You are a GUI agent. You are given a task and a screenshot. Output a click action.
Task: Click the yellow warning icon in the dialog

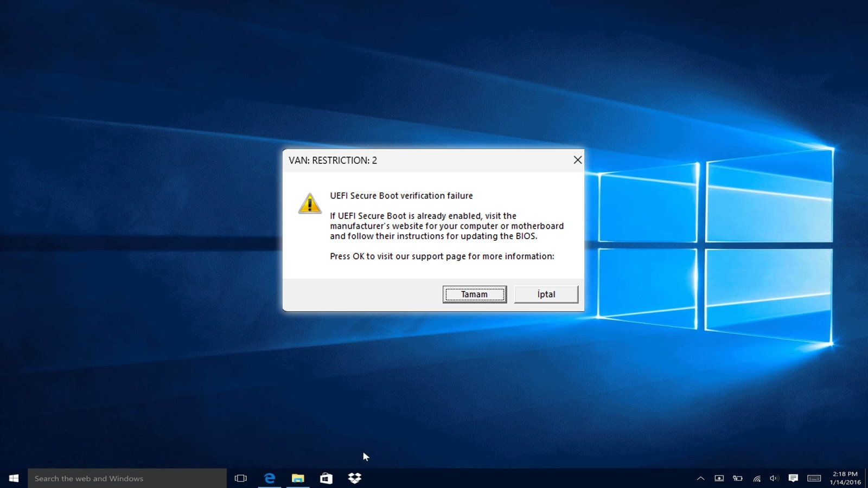[310, 204]
